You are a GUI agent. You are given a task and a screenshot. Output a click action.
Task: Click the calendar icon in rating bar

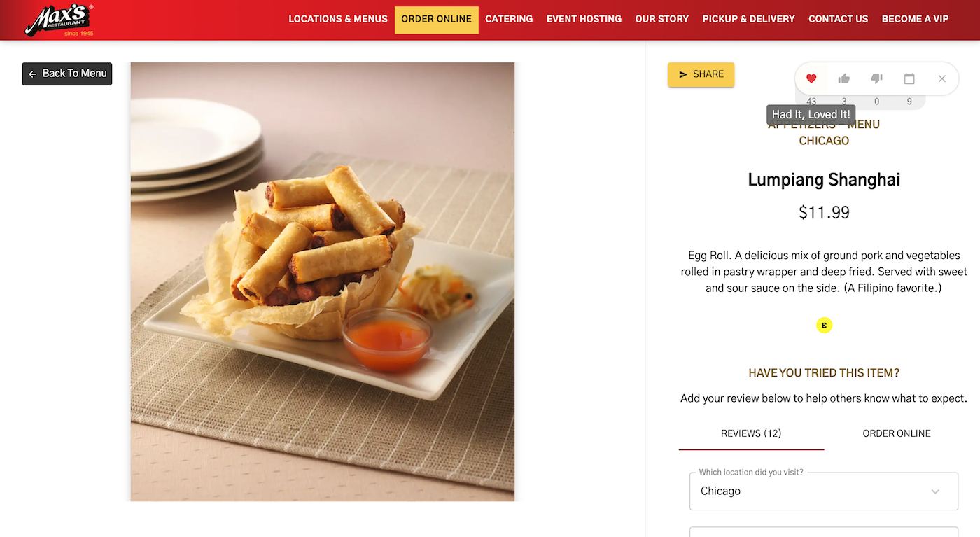[x=909, y=78]
